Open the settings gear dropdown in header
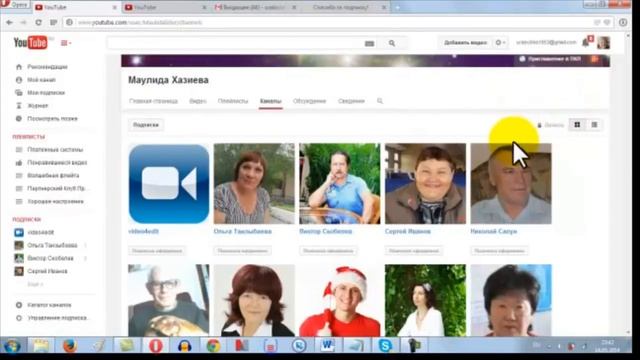This screenshot has height=360, width=640. pyautogui.click(x=500, y=42)
